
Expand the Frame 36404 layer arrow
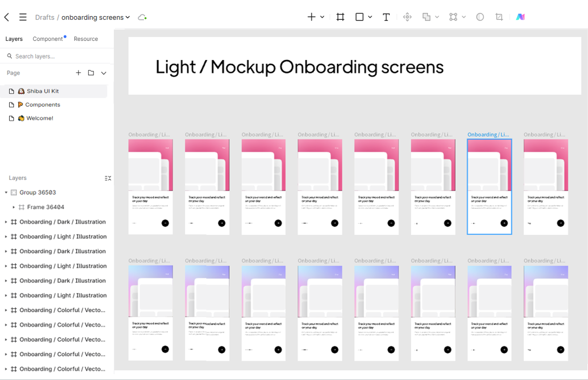(13, 207)
